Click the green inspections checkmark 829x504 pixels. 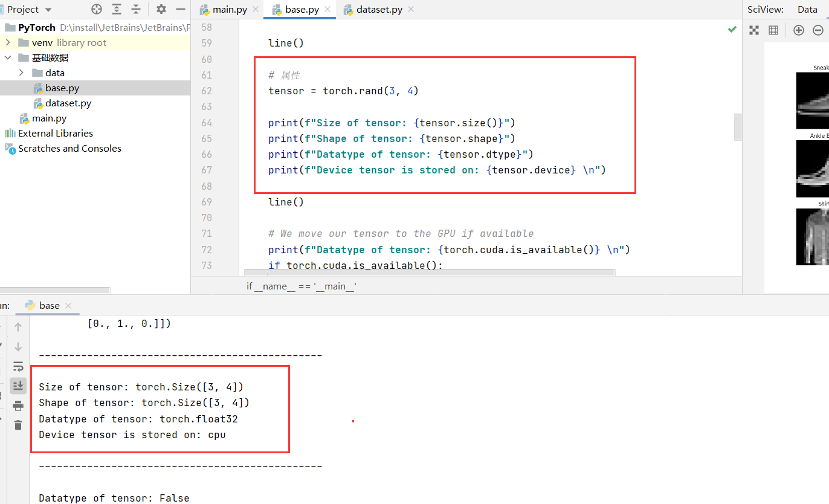coord(732,28)
